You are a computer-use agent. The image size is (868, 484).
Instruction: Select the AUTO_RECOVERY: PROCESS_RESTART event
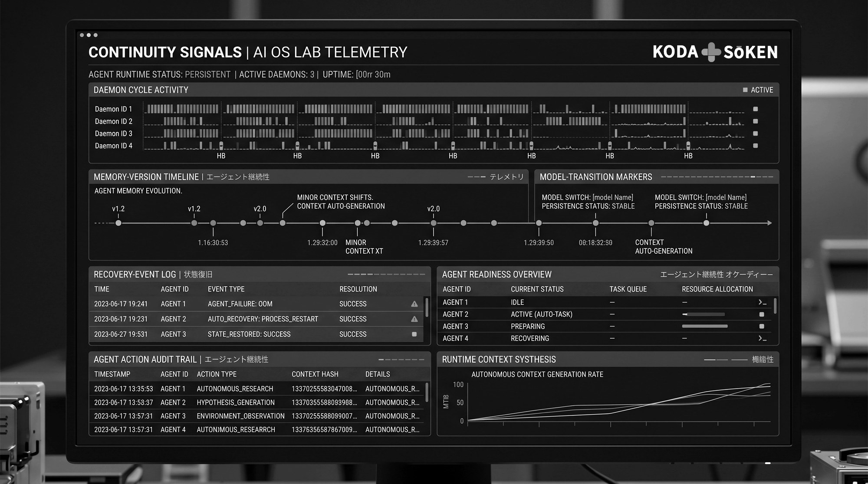pyautogui.click(x=263, y=319)
